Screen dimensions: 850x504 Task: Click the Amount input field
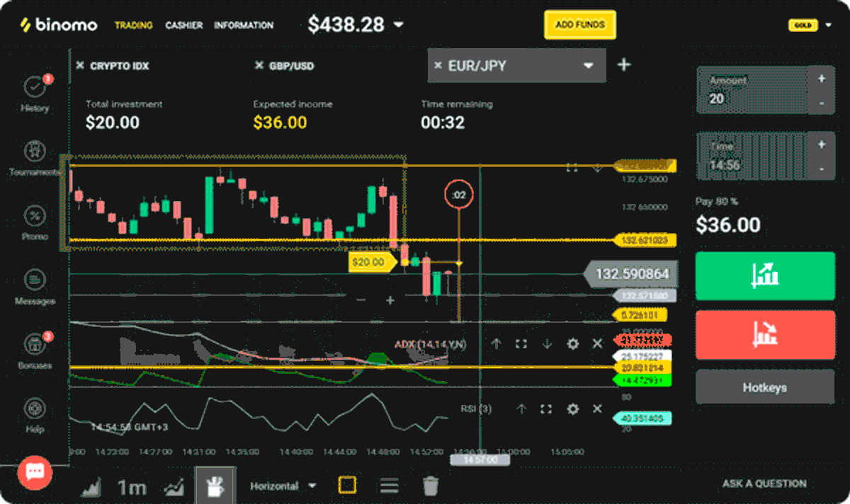753,91
